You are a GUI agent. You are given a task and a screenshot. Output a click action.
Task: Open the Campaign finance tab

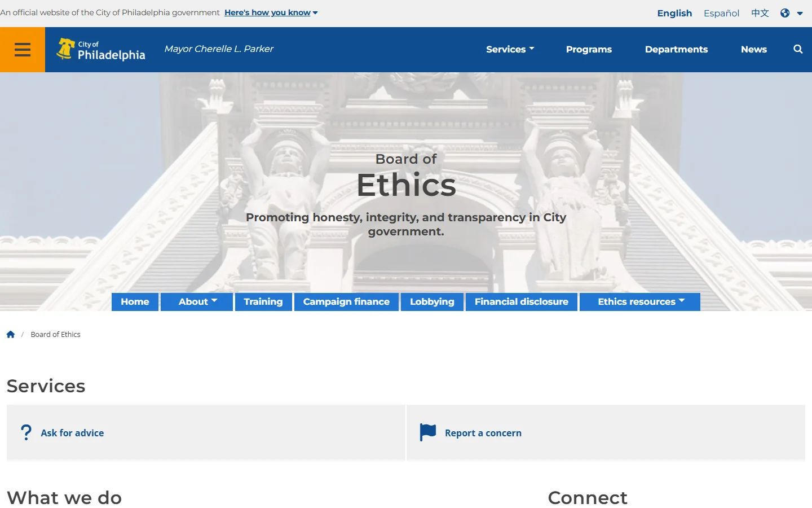[346, 301]
